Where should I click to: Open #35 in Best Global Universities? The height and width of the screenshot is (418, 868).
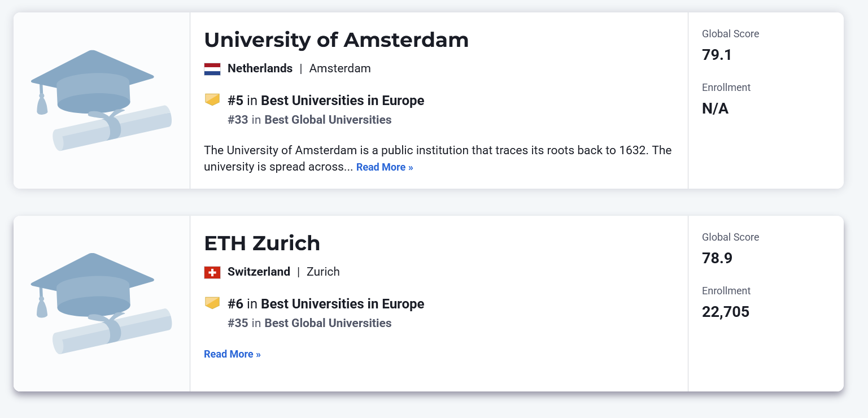pyautogui.click(x=309, y=323)
